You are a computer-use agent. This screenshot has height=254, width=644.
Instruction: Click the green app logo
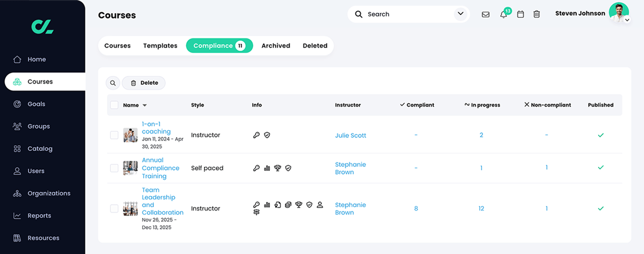coord(42,27)
